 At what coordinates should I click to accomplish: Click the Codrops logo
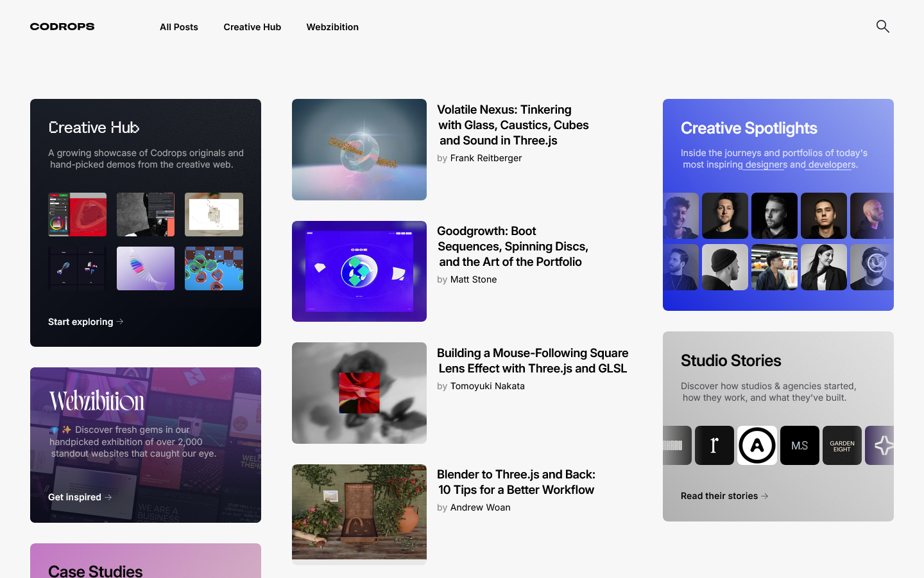[62, 26]
